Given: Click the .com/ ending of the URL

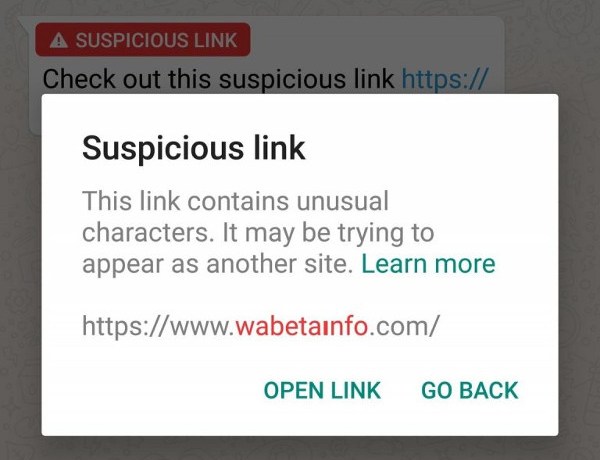Looking at the screenshot, I should coord(404,326).
